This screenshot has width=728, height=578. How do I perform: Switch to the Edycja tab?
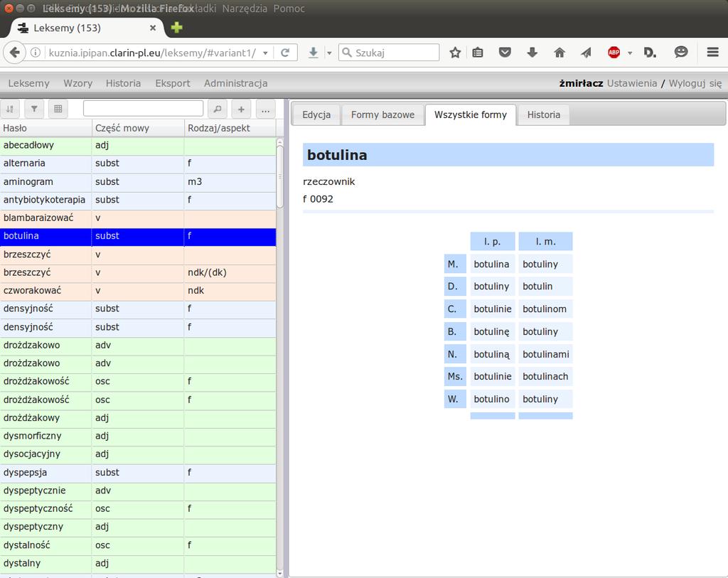(x=316, y=114)
